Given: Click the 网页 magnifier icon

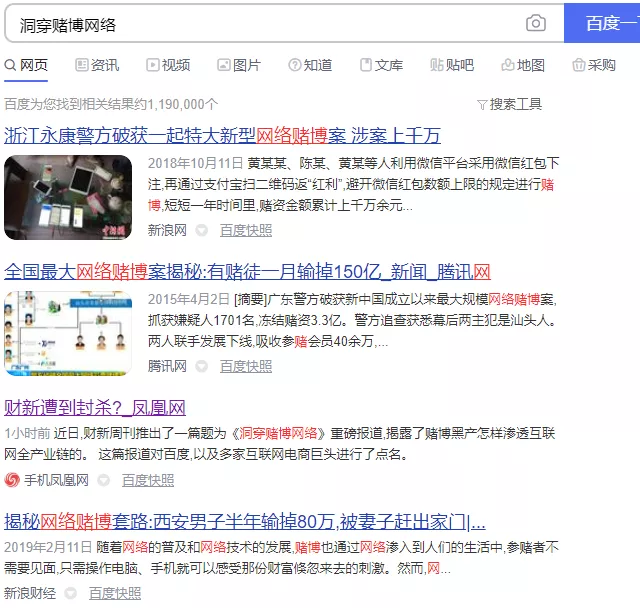Looking at the screenshot, I should (10, 65).
